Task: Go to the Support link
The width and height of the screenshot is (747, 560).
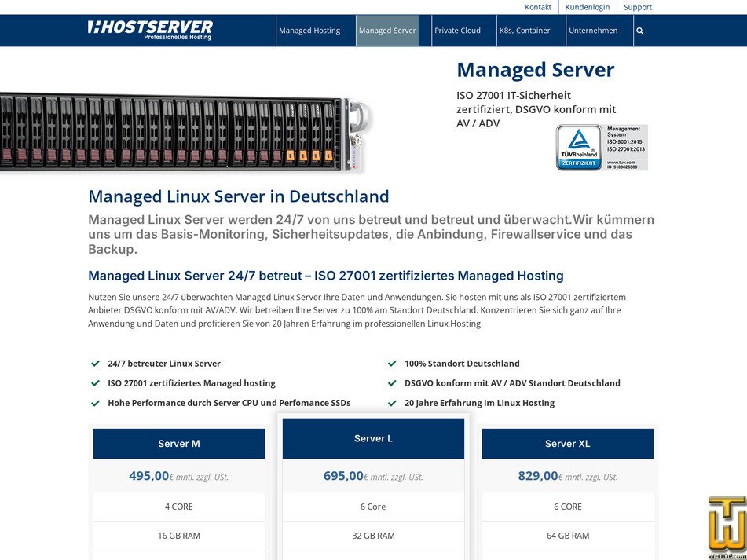Action: (638, 7)
